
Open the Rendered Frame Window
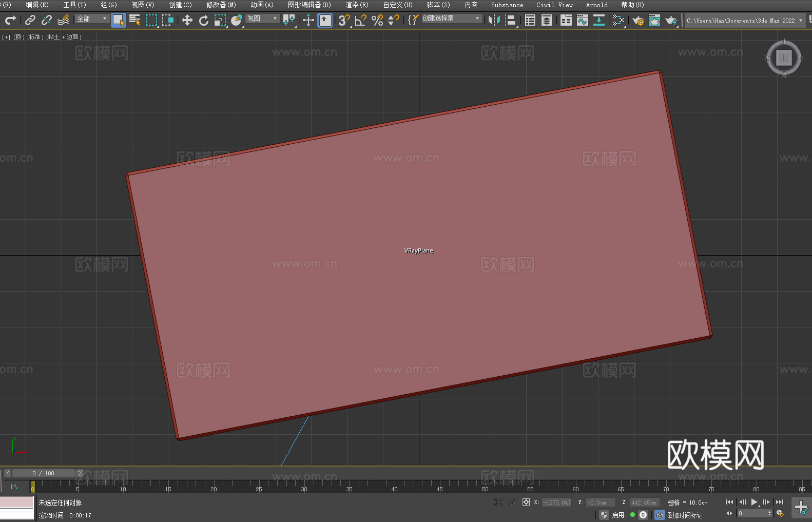point(654,20)
